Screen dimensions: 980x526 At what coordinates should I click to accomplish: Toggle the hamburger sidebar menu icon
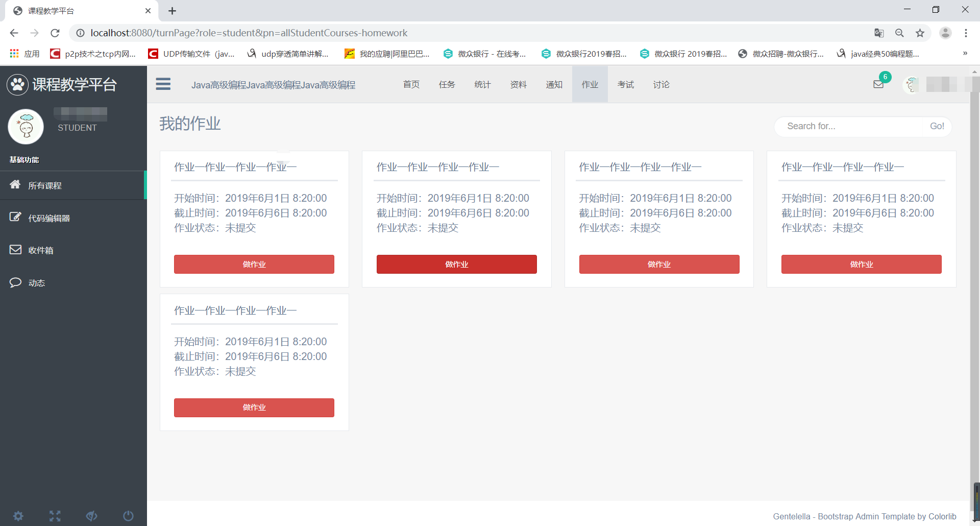tap(163, 84)
